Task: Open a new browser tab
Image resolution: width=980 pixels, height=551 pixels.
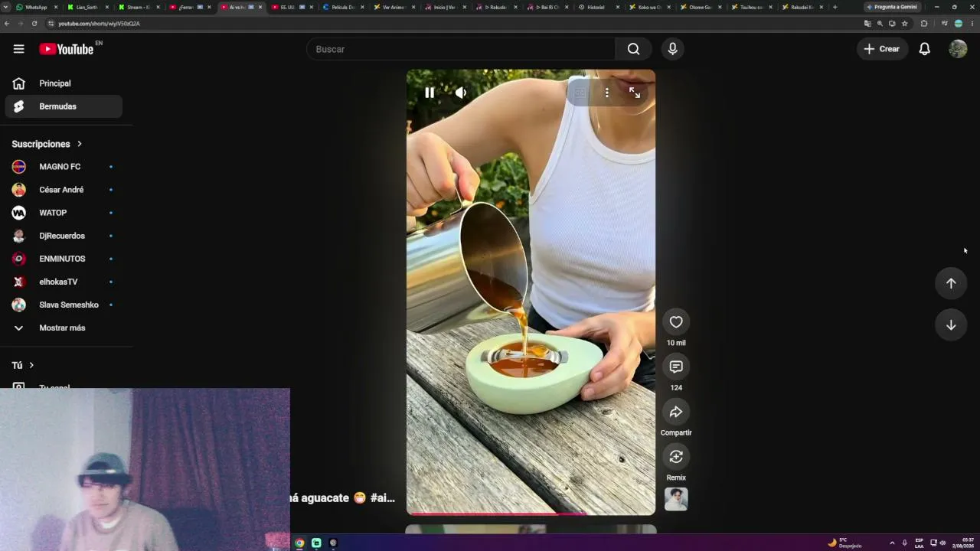Action: (835, 7)
